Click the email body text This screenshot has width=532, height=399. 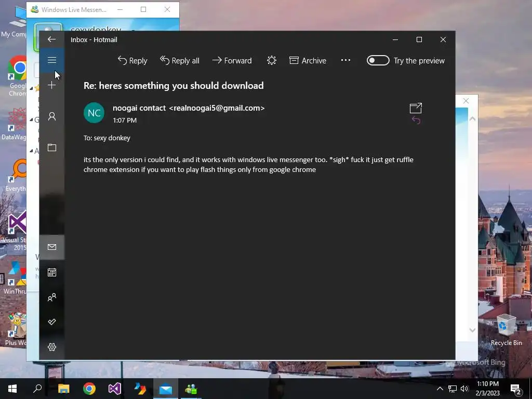click(248, 165)
